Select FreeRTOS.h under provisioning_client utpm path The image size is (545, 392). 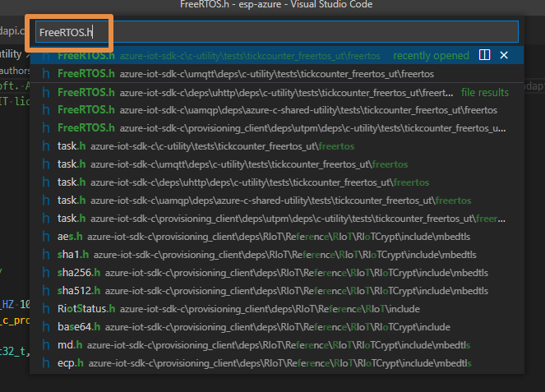point(277,128)
